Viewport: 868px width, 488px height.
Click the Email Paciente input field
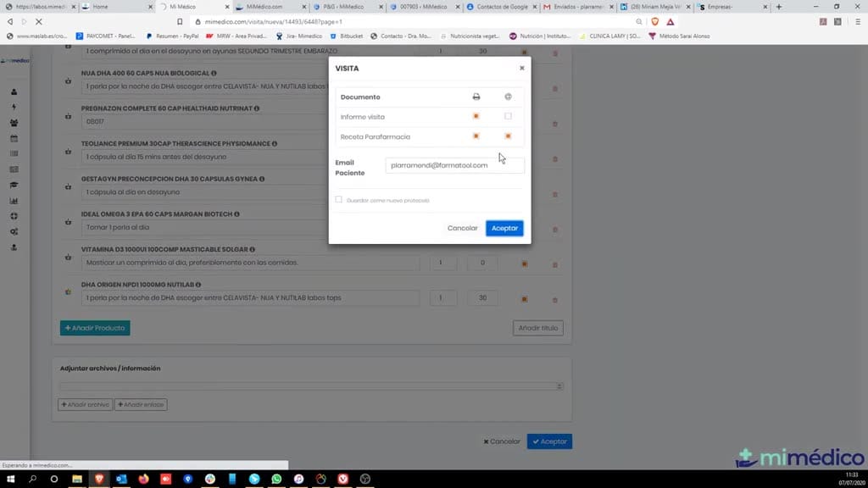tap(454, 165)
